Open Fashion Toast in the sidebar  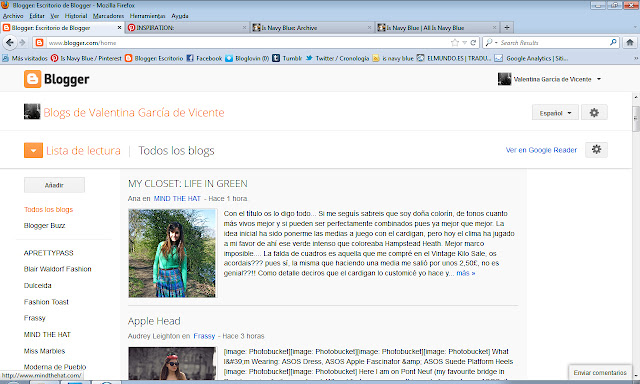click(46, 302)
